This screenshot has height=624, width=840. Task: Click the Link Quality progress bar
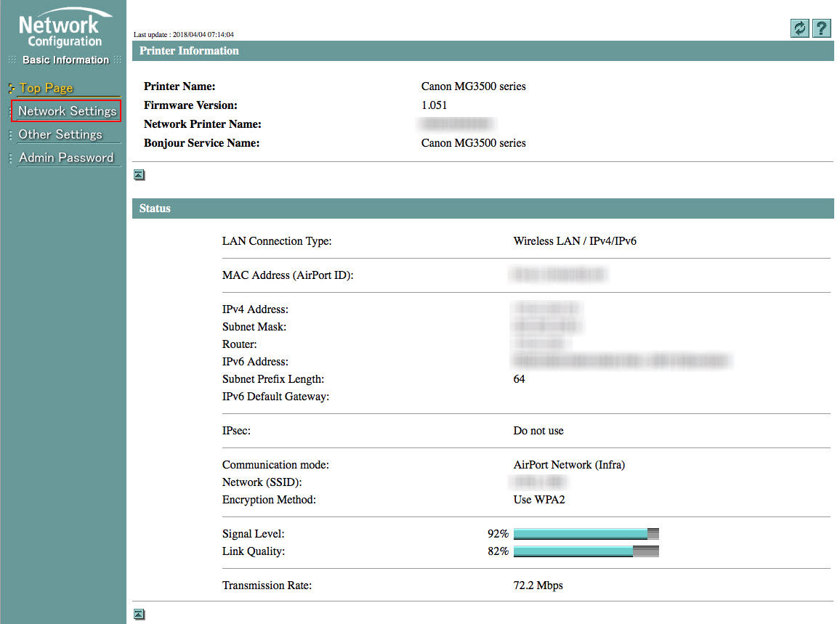point(586,551)
